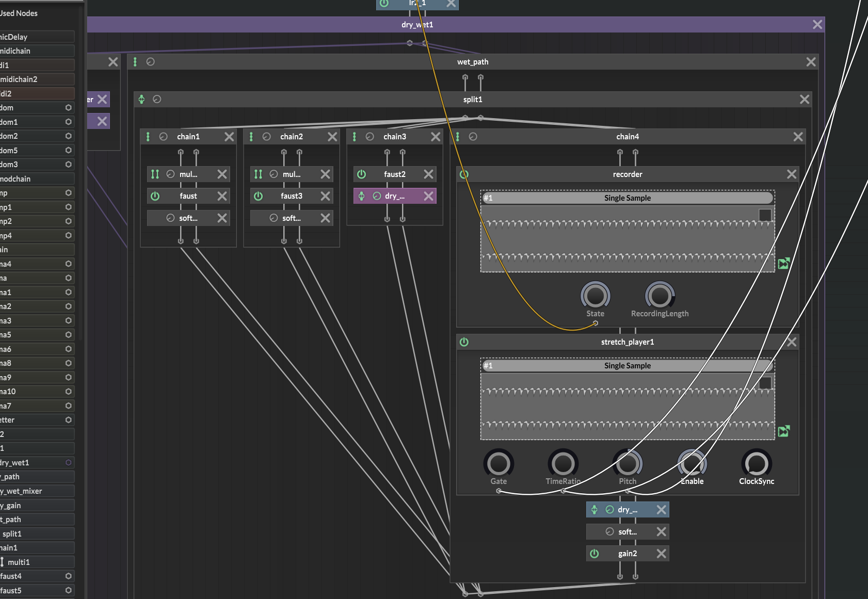Image resolution: width=868 pixels, height=599 pixels.
Task: Open chain2 parameter dial icon
Action: 266,137
